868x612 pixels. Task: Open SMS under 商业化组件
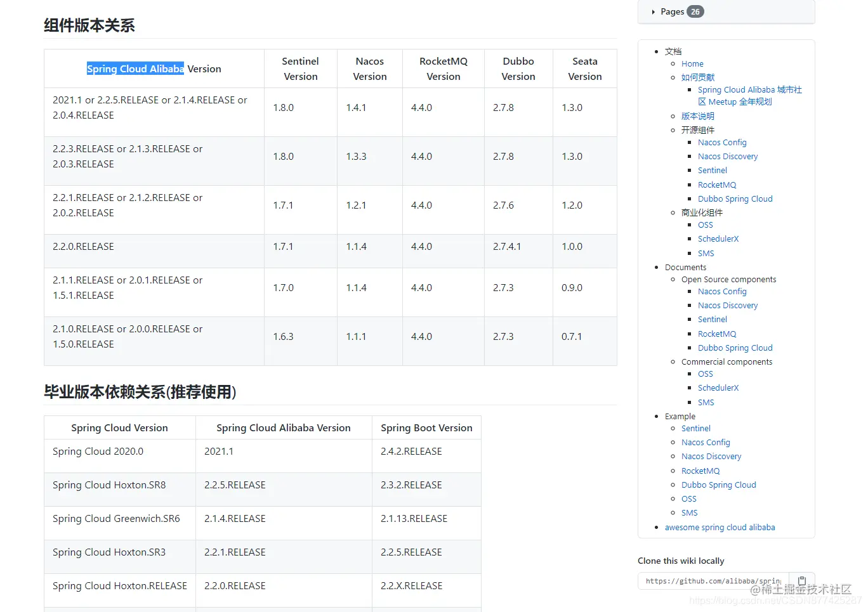(x=706, y=254)
